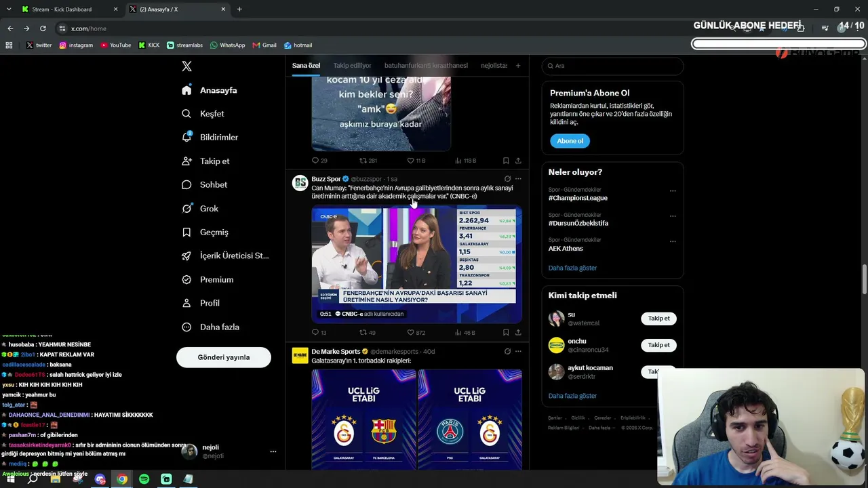Image resolution: width=868 pixels, height=488 pixels.
Task: Open Chrome apps grid in bookmarks bar
Action: tap(9, 45)
